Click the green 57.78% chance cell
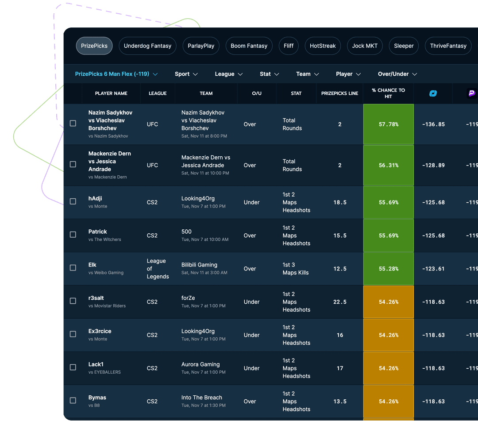 [x=388, y=124]
